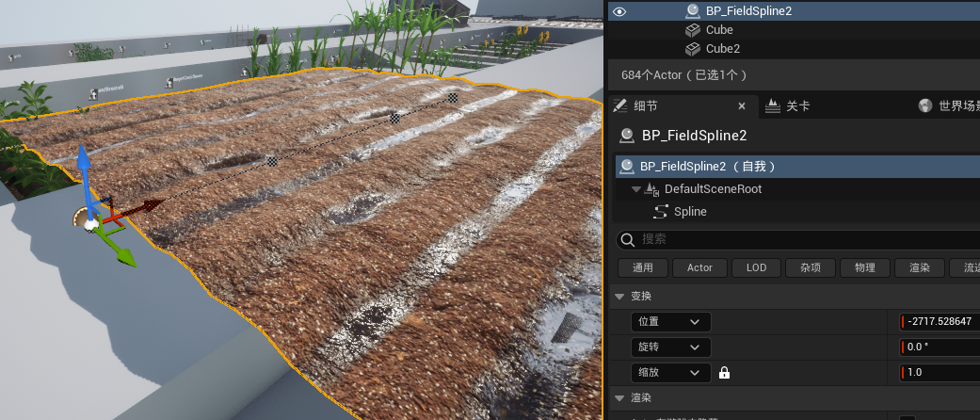
Task: Edit location X value -2717.528647
Action: pyautogui.click(x=940, y=322)
